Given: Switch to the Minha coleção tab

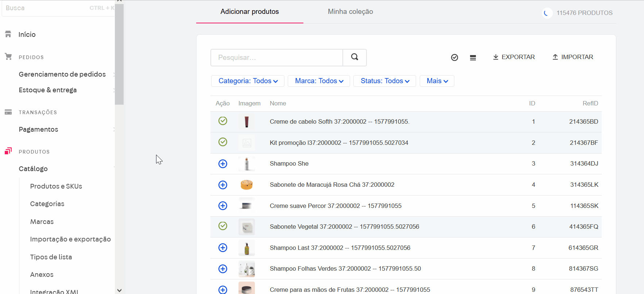Looking at the screenshot, I should coord(350,12).
